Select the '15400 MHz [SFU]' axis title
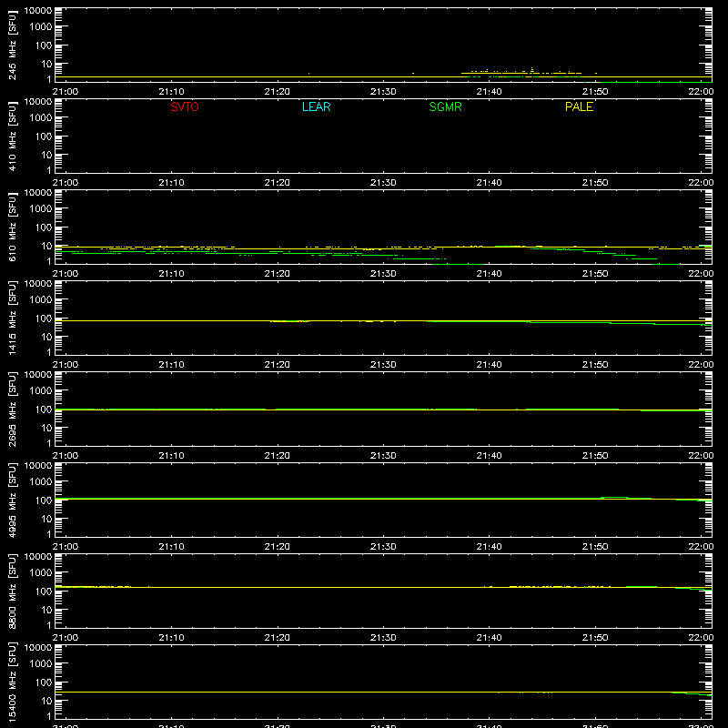 click(x=13, y=682)
